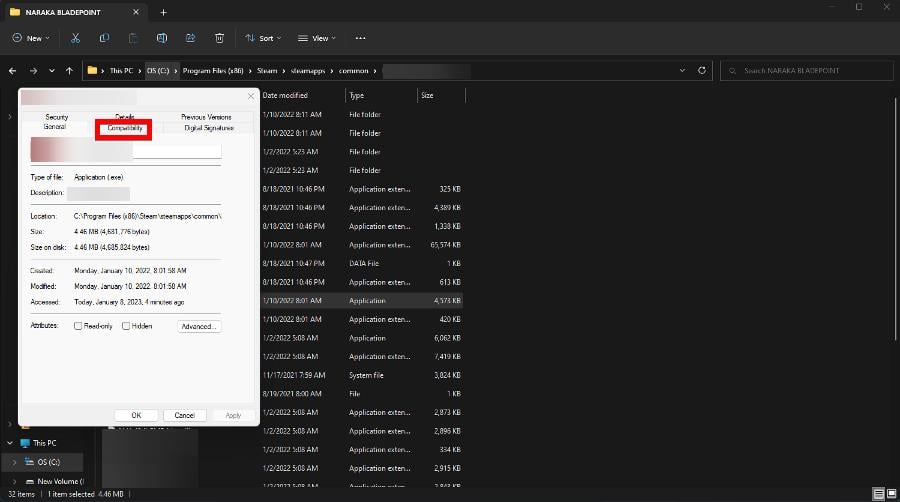Select the System file row 3,824 KB
This screenshot has width=900, height=502.
tap(362, 375)
